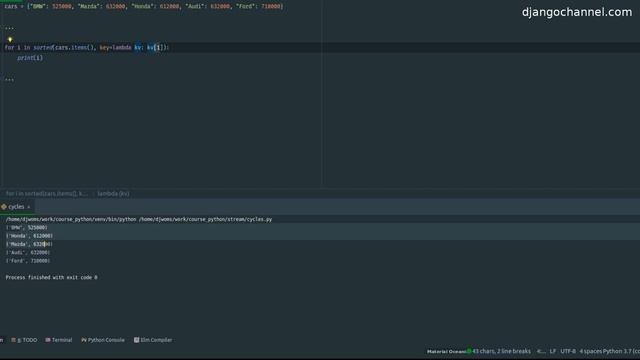Image resolution: width=640 pixels, height=360 pixels.
Task: Click the 'for i in sorted' breadcrumb
Action: [47, 194]
